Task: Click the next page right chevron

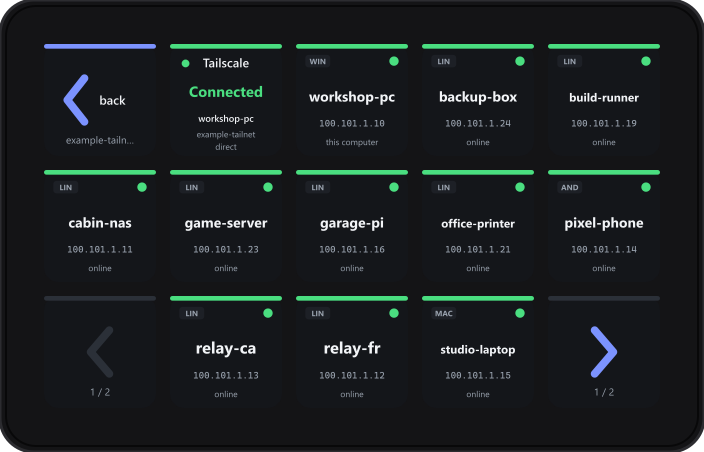Action: click(x=604, y=352)
